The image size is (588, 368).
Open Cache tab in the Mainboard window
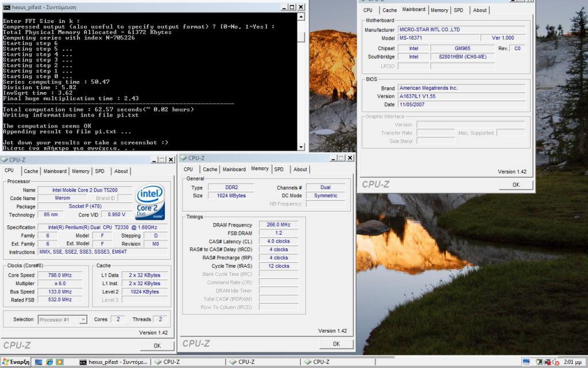pyautogui.click(x=390, y=10)
